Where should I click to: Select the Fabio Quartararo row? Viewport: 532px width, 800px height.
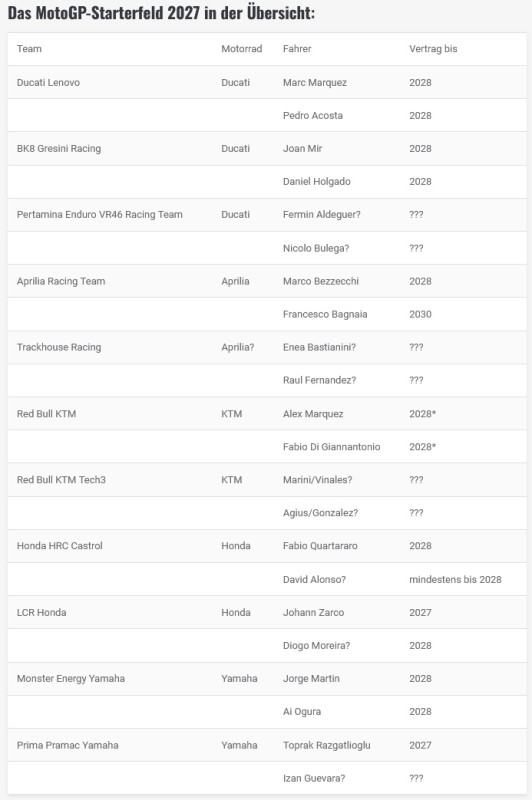coord(267,546)
